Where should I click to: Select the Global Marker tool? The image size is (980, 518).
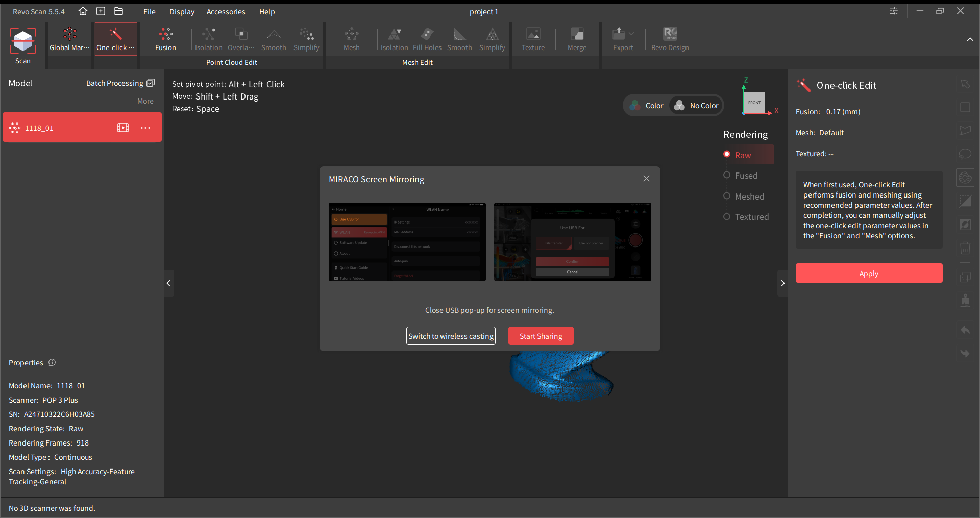tap(69, 39)
